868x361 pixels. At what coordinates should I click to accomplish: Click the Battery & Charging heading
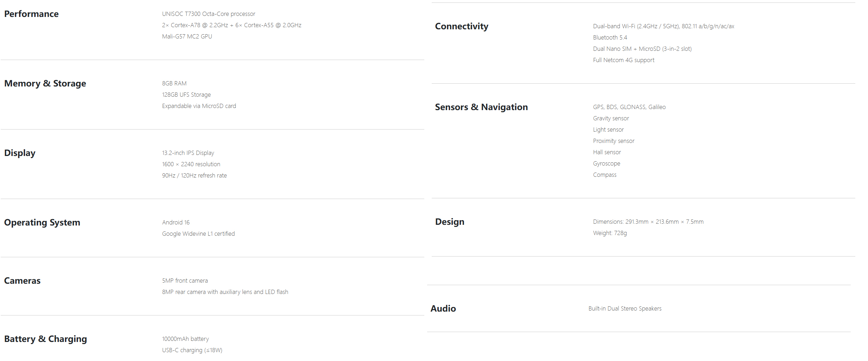[x=46, y=339]
